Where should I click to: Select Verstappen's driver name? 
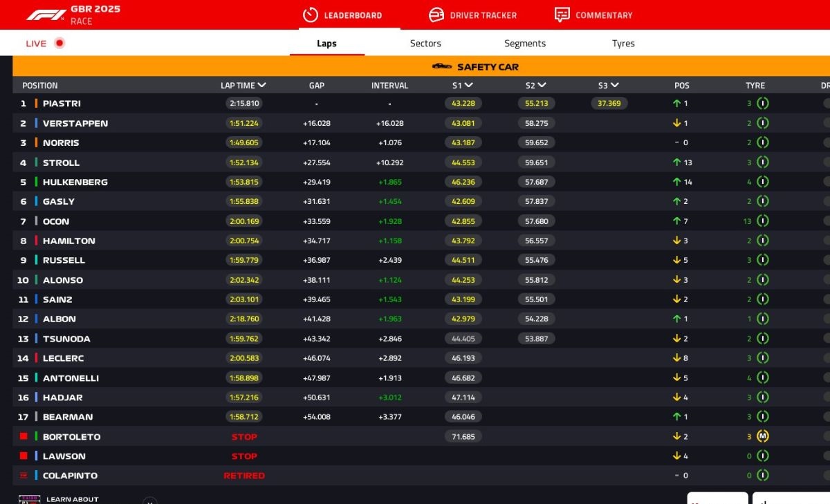[75, 123]
